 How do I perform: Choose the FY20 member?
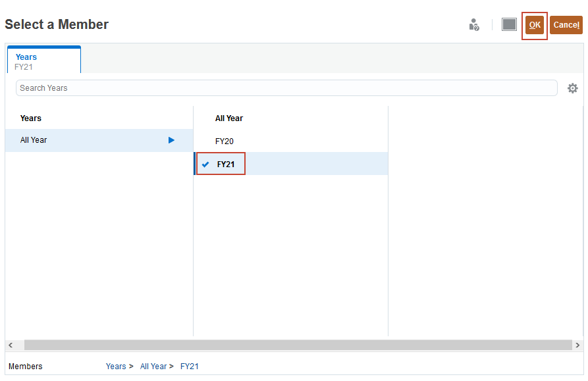pyautogui.click(x=225, y=141)
